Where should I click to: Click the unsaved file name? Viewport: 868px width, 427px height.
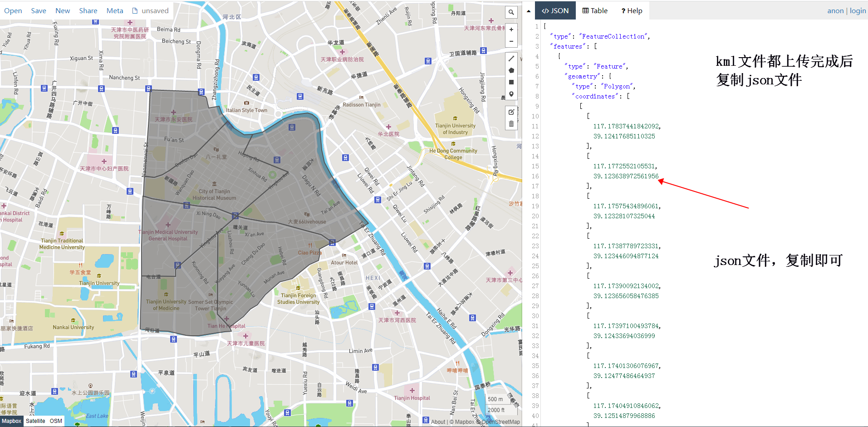150,11
